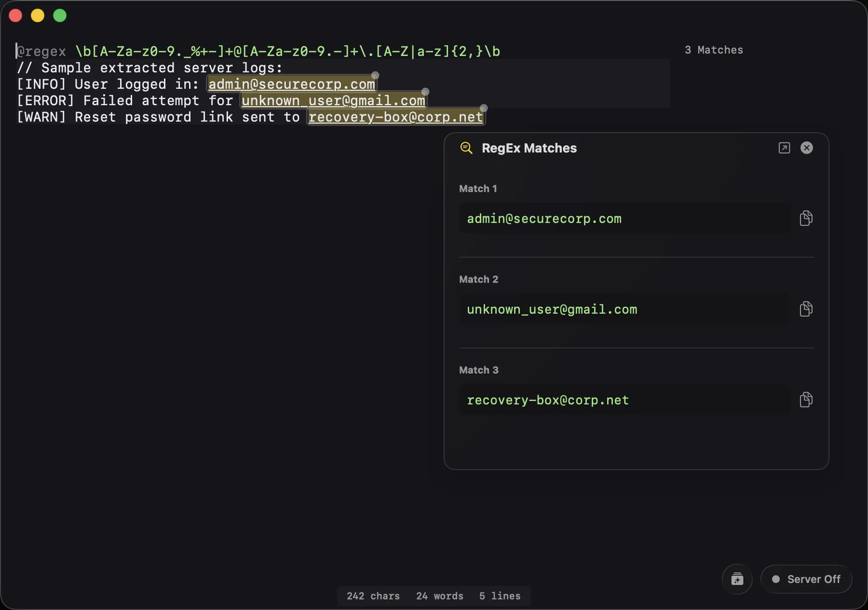Minimize the window with yellow button

38,15
